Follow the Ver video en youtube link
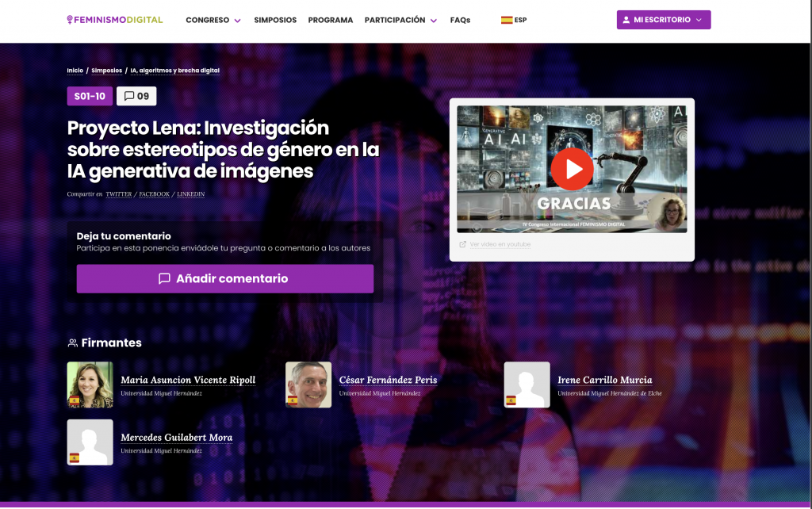812x509 pixels. pos(500,244)
